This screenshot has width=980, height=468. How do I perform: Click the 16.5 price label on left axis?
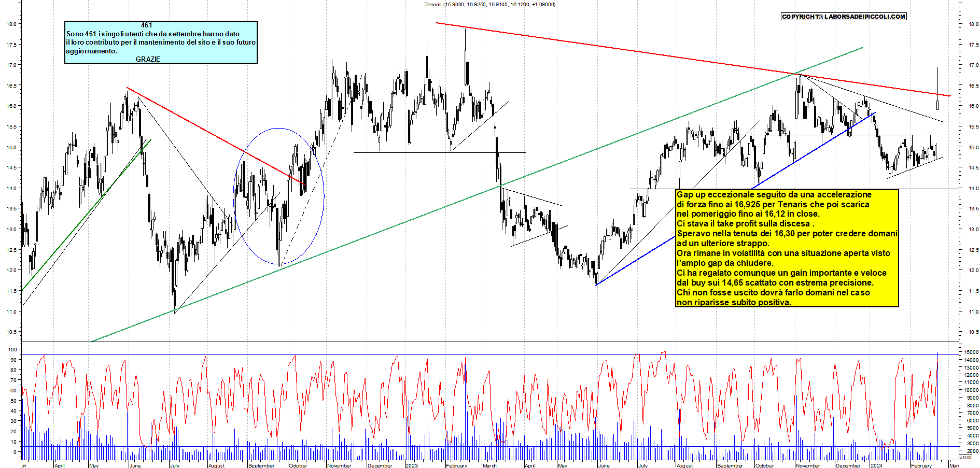point(11,86)
